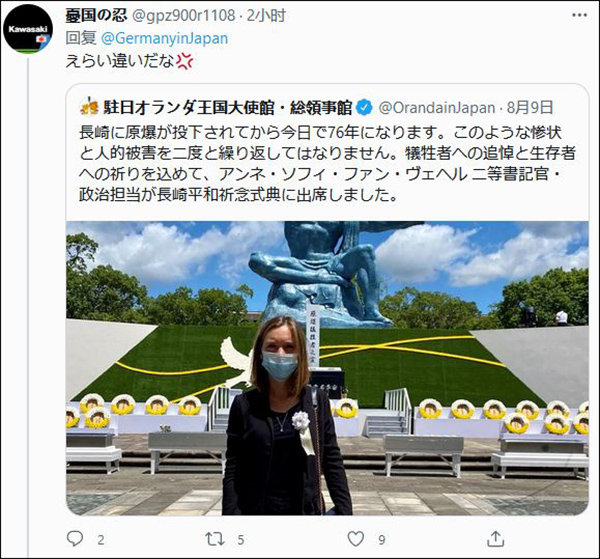Click the reply count number 2
Screen dimensions: 600x559
[x=101, y=540]
